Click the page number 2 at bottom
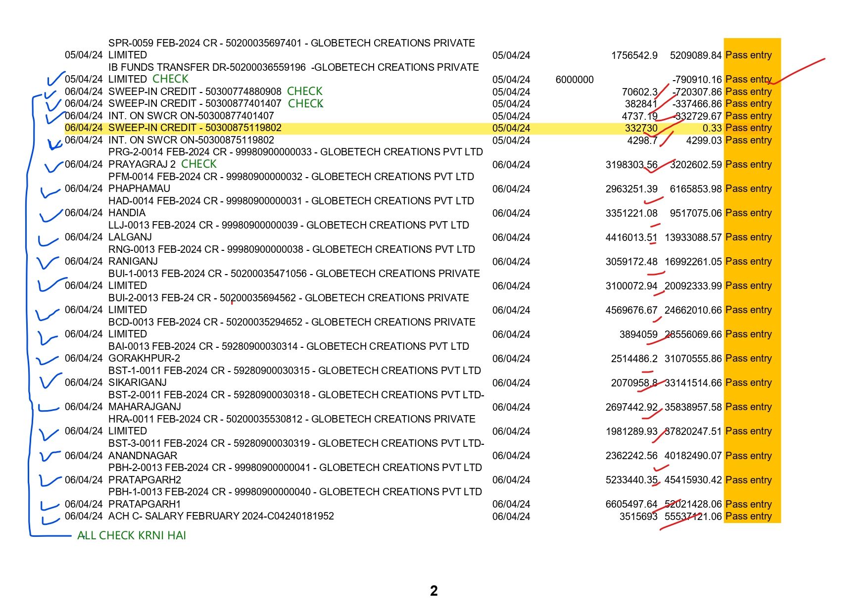Screen dimensions: 868x614 tap(434, 591)
